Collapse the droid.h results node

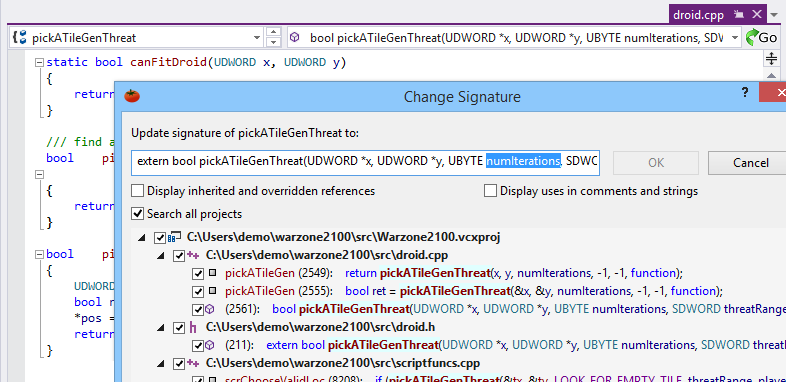click(x=161, y=328)
